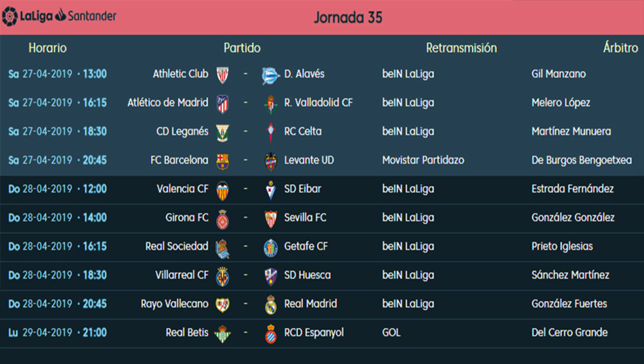The width and height of the screenshot is (644, 364).
Task: Click the Horario column header
Action: click(x=48, y=48)
